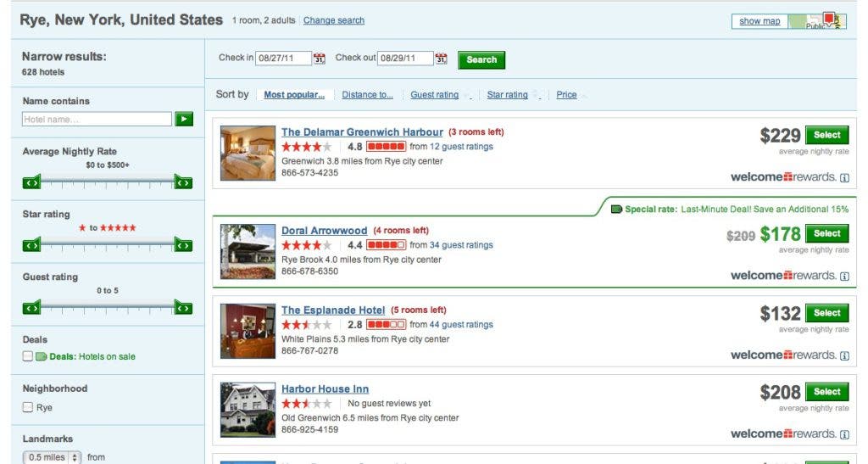Open welcome rewards info for Doral Arrowwood
Viewport: 868px width, 464px height.
tap(844, 277)
